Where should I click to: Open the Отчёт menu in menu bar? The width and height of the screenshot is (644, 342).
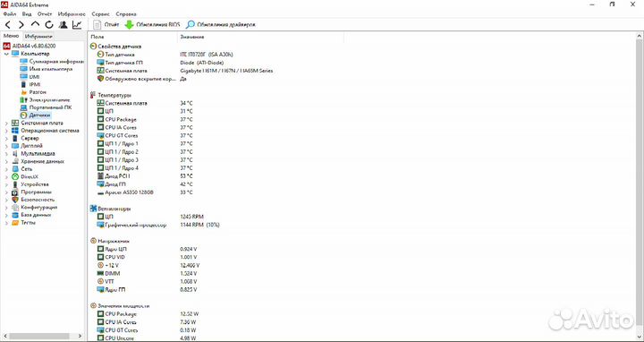tap(45, 14)
